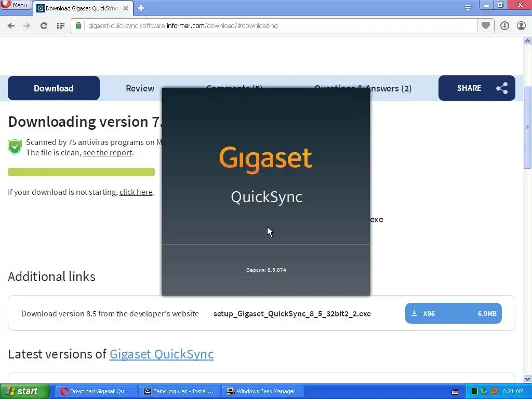Image resolution: width=532 pixels, height=399 pixels.
Task: Open the Windows start menu
Action: (x=24, y=391)
